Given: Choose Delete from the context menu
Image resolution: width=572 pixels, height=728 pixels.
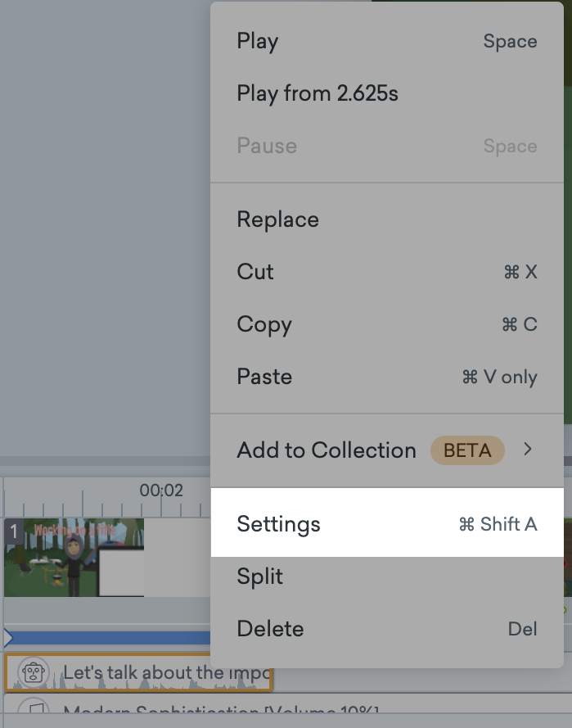Looking at the screenshot, I should pos(270,629).
